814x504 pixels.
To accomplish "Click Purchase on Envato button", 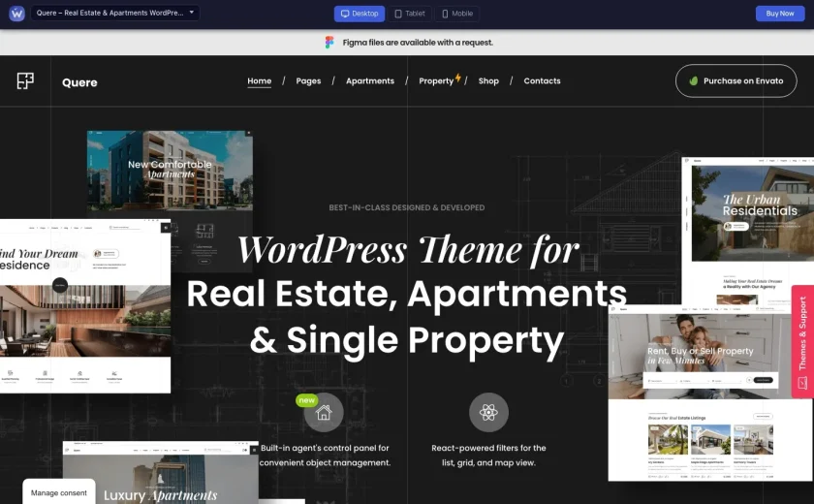I will 736,81.
